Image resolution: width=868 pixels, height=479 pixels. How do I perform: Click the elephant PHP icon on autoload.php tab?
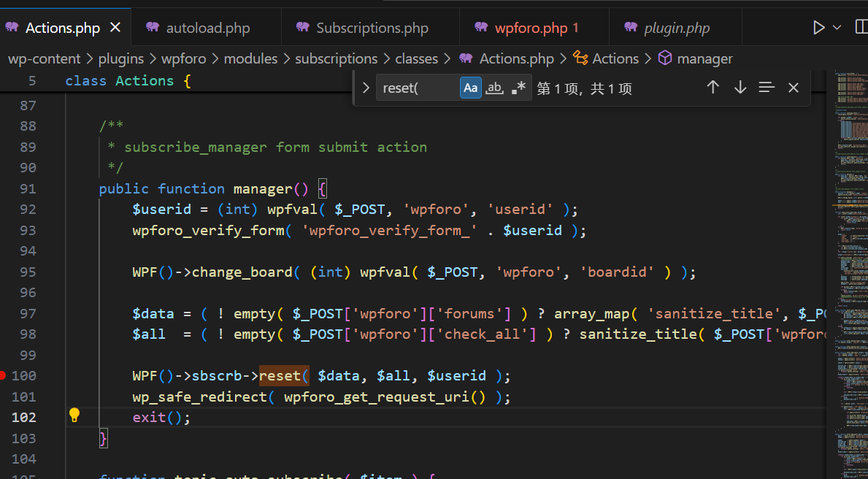click(x=153, y=27)
